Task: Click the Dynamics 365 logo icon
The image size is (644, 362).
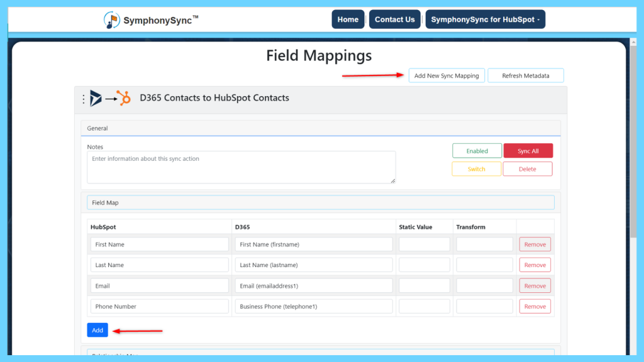Action: pyautogui.click(x=96, y=98)
